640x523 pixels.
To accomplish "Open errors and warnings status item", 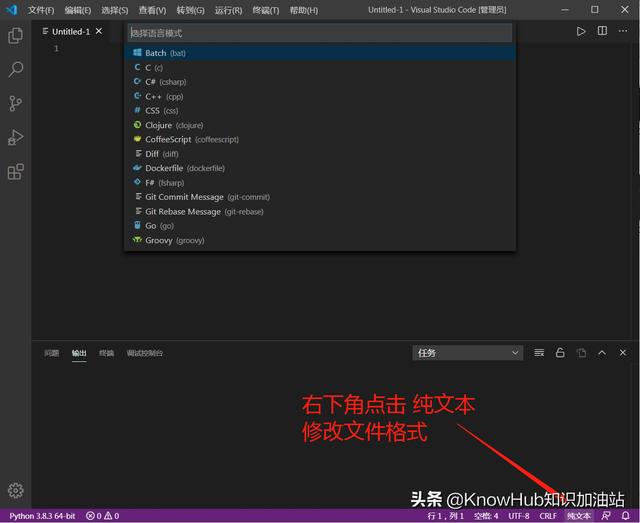I will click(x=102, y=516).
